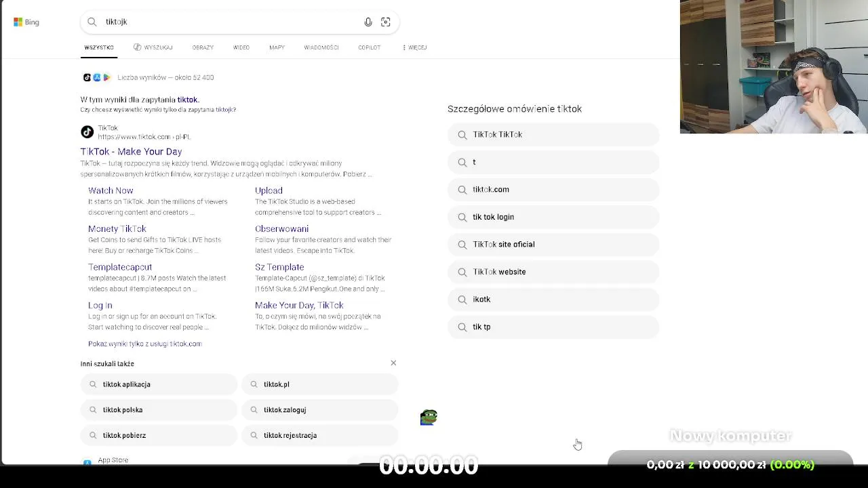868x488 pixels.
Task: Click the search icon next to 'TikTok TikTok'
Action: 462,135
